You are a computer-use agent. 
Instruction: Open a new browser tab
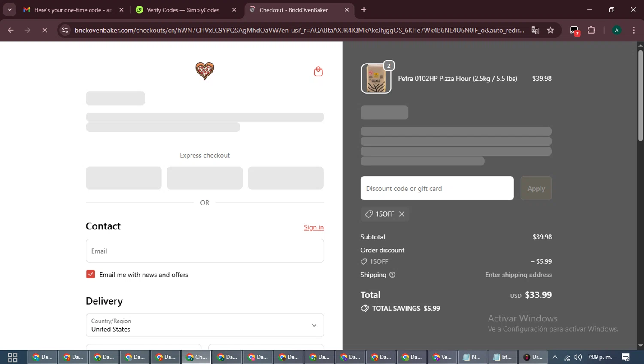pos(364,10)
